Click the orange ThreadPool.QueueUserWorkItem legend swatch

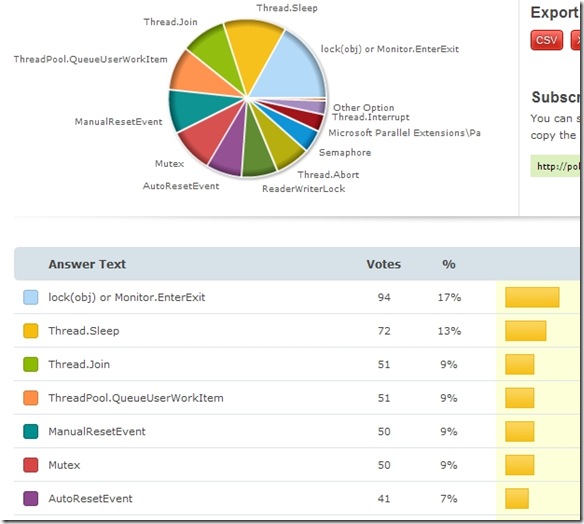point(31,398)
